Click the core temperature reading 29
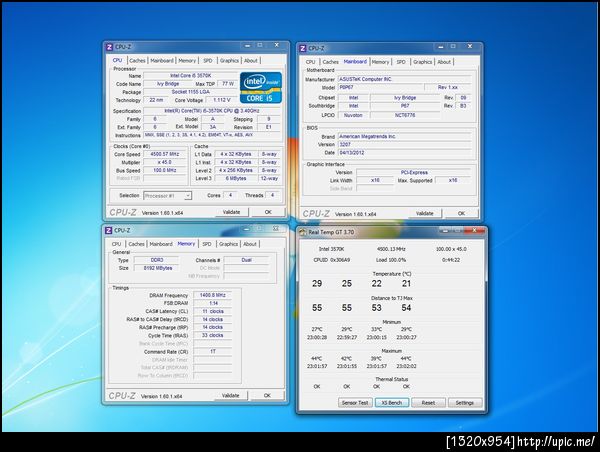The width and height of the screenshot is (600, 452). (x=317, y=284)
